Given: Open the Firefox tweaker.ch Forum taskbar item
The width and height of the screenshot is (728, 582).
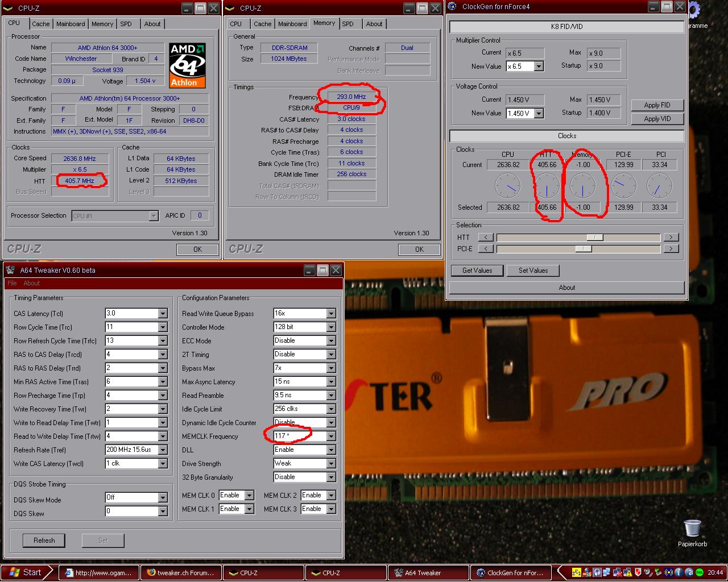Looking at the screenshot, I should pos(181,572).
